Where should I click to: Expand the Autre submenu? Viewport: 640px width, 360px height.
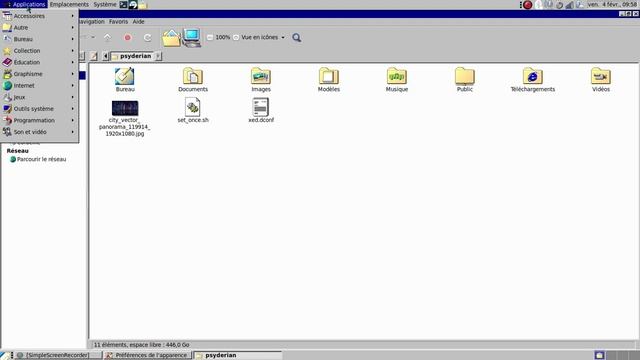coord(39,28)
